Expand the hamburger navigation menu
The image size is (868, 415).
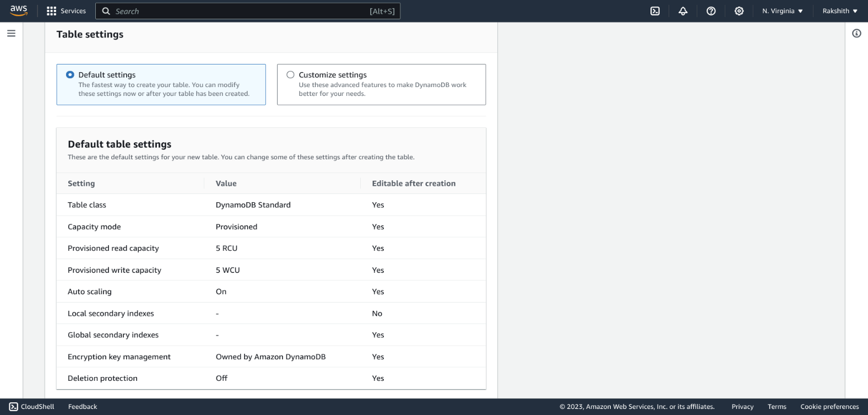(11, 34)
